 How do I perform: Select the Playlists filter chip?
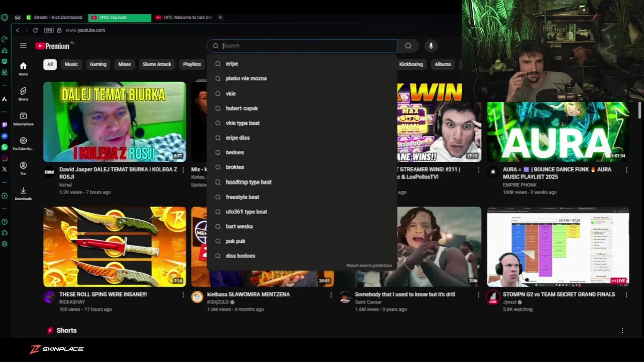pyautogui.click(x=192, y=64)
